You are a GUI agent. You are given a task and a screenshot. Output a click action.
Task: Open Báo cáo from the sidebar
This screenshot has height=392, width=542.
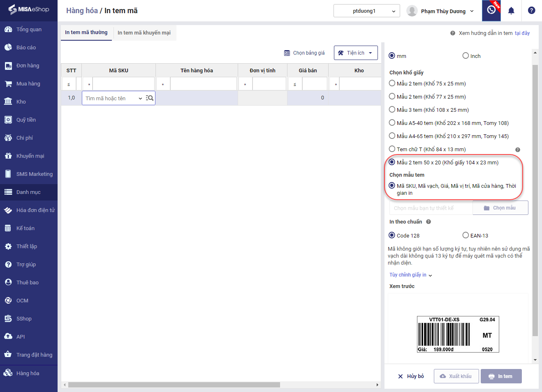[26, 48]
